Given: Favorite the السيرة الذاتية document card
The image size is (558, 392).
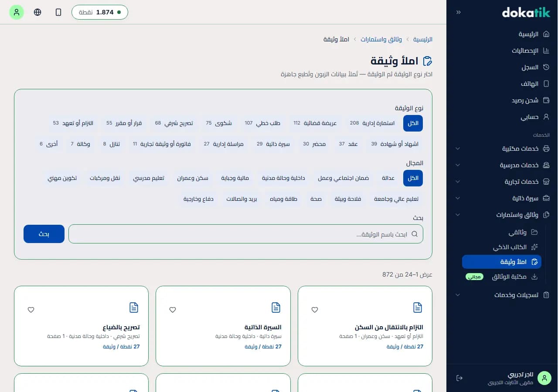Looking at the screenshot, I should [x=173, y=310].
